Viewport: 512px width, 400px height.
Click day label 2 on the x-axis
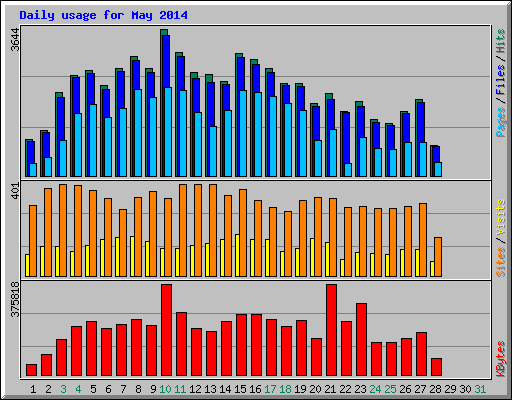click(48, 389)
